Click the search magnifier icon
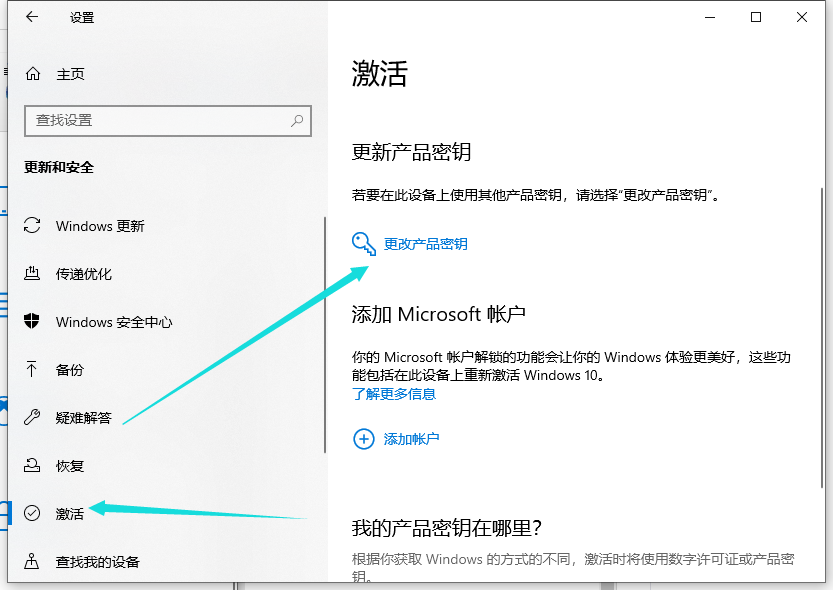 click(x=297, y=120)
